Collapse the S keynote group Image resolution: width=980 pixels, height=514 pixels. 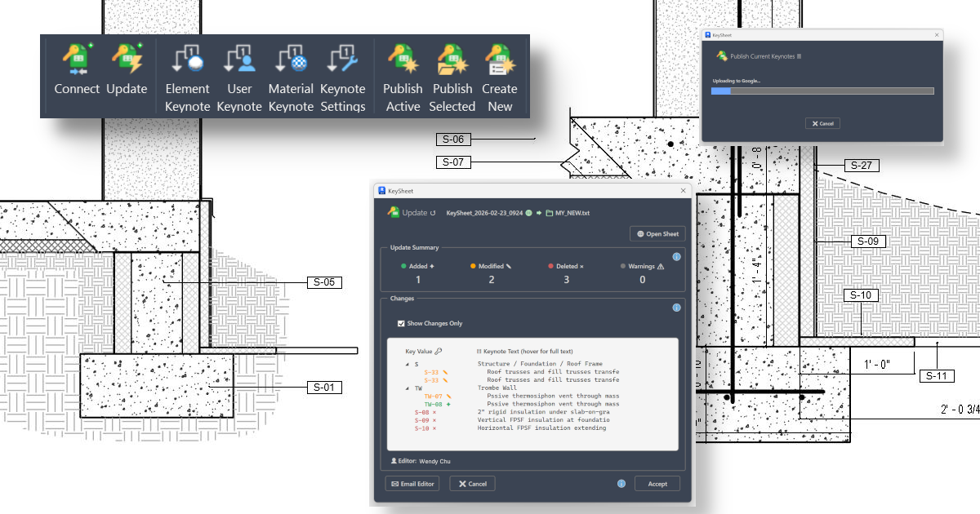(x=407, y=364)
